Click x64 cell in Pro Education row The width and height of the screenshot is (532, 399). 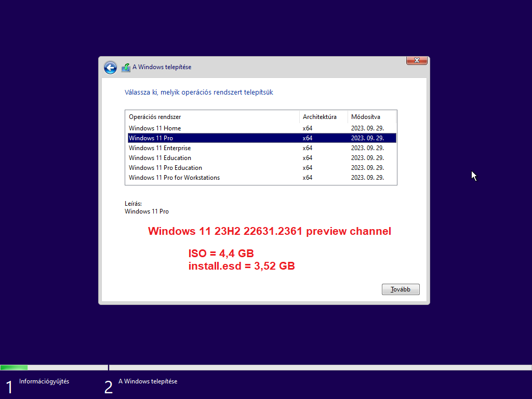tap(308, 168)
